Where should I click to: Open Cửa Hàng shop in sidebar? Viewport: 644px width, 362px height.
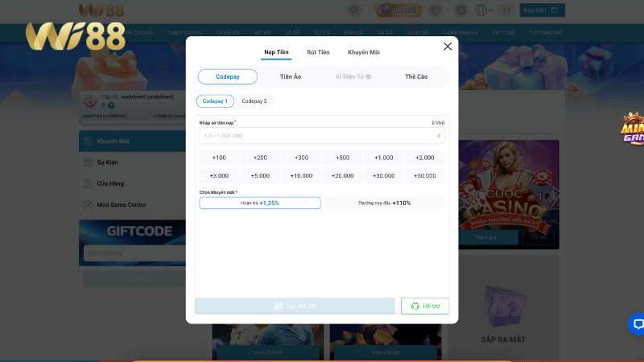[x=109, y=183]
